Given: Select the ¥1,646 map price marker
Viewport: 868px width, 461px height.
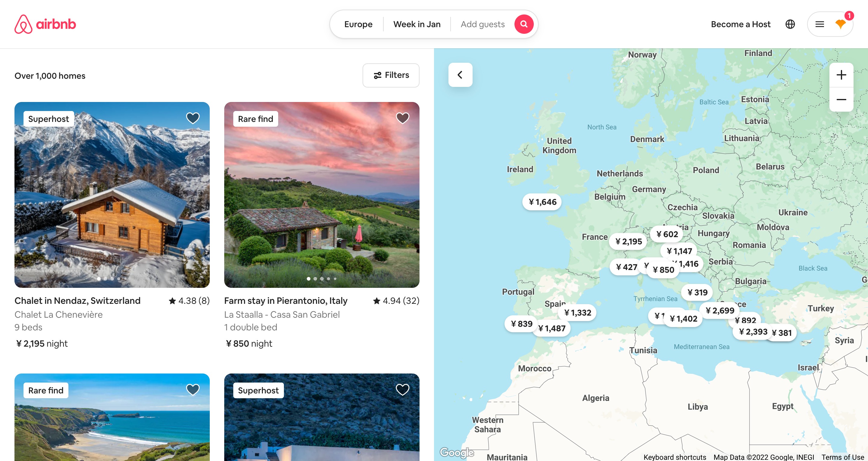Looking at the screenshot, I should pos(542,202).
